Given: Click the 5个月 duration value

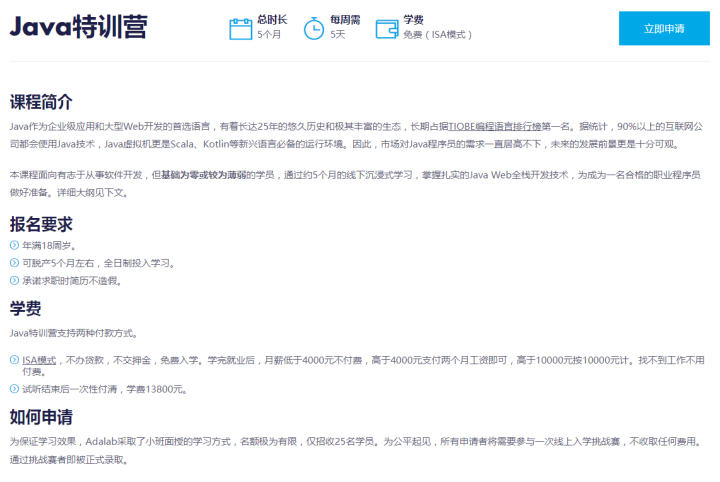Looking at the screenshot, I should click(269, 34).
